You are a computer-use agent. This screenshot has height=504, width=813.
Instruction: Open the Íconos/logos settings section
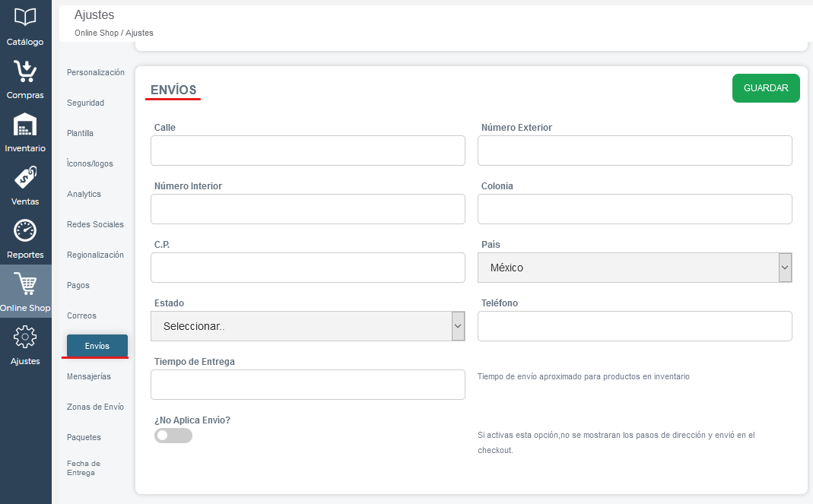click(x=90, y=164)
